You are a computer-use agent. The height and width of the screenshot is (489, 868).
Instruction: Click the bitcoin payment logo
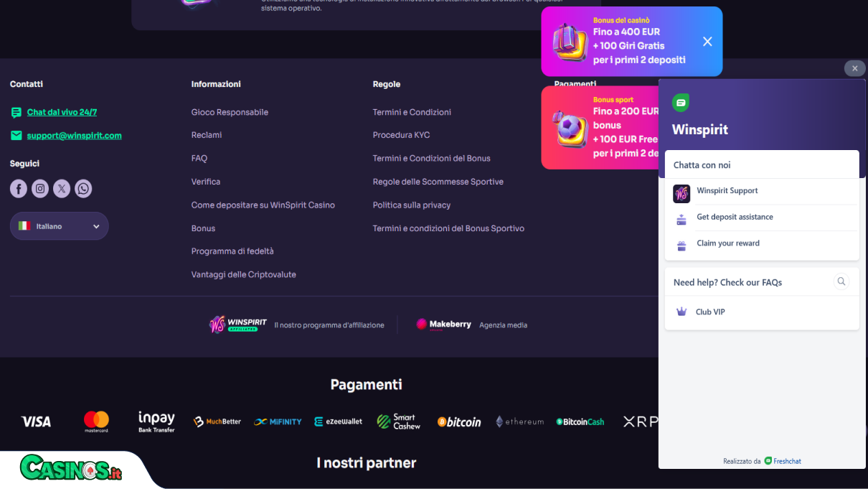(459, 422)
